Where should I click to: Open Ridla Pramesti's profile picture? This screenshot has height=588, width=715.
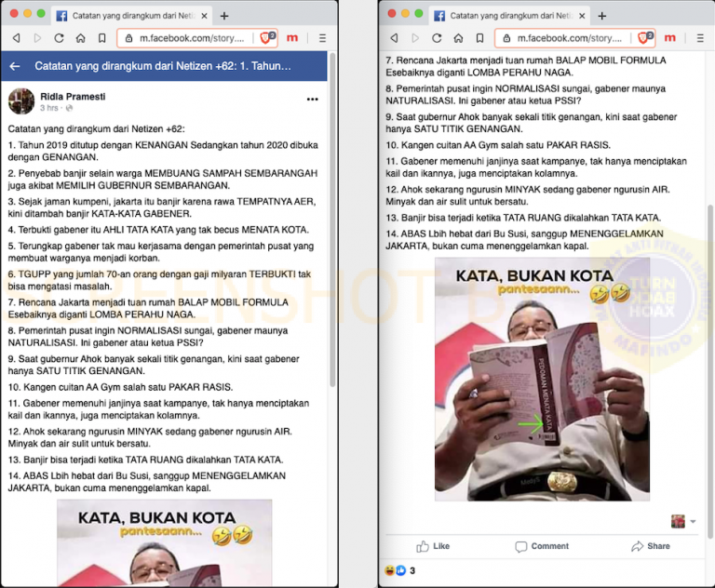tap(21, 101)
